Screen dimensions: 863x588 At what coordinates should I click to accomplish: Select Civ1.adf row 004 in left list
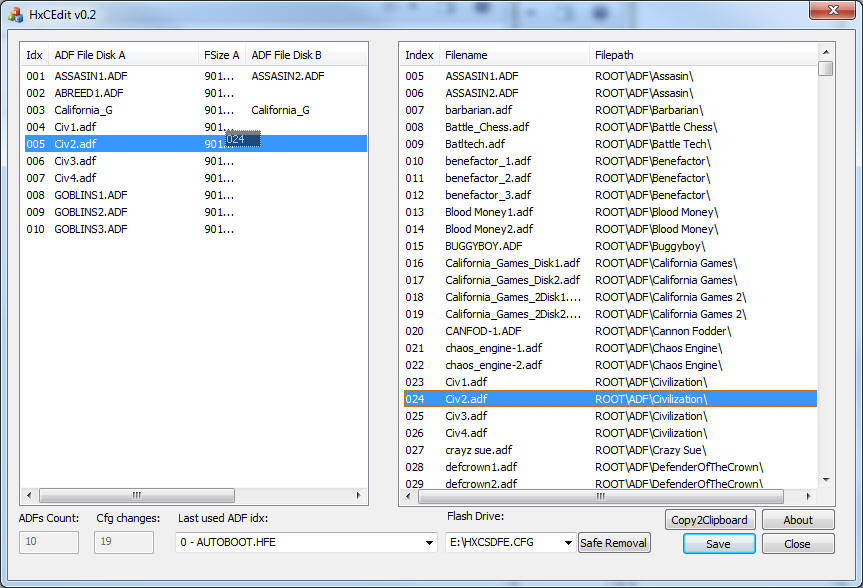tap(196, 127)
